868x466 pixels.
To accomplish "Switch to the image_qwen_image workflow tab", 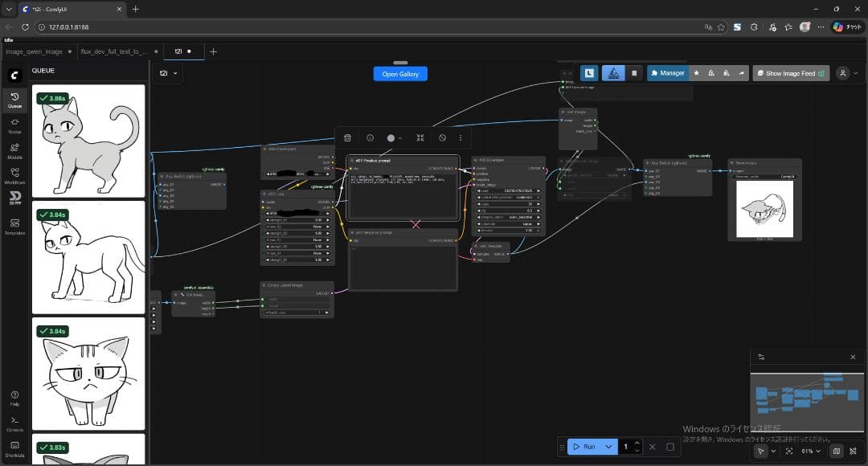I will click(35, 51).
